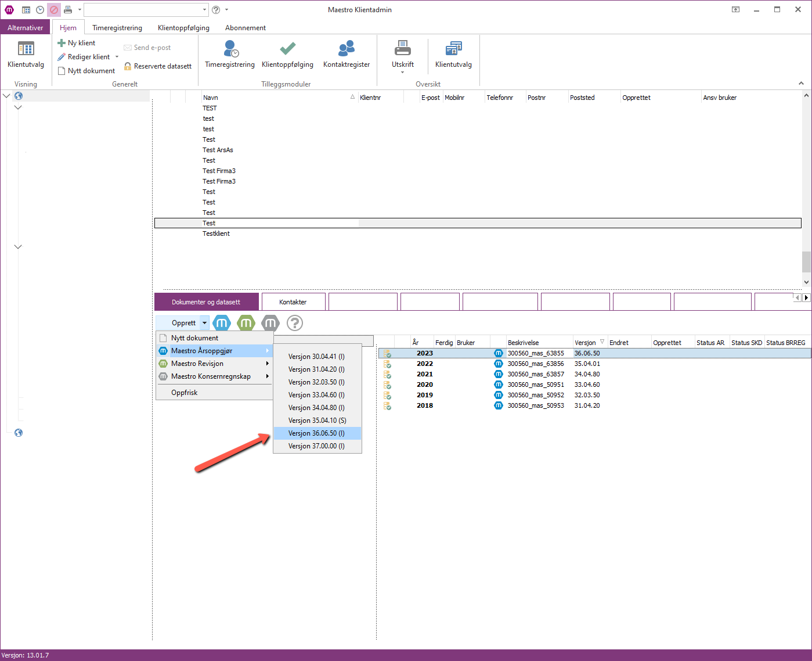Open Maestro Konsernregnskap submenu
This screenshot has width=812, height=661.
click(x=215, y=376)
